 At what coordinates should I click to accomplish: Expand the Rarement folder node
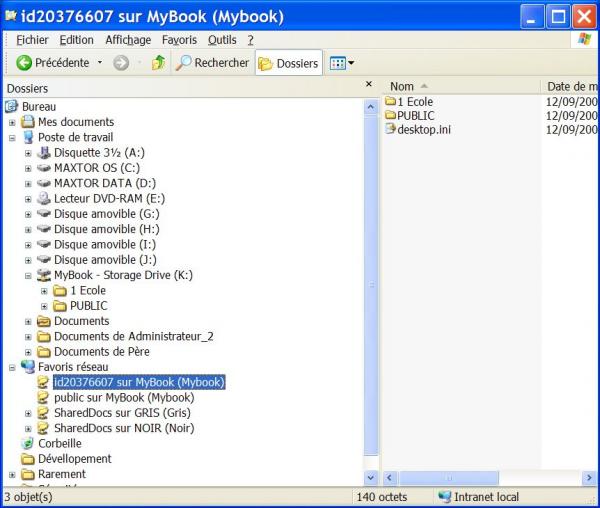(x=12, y=475)
